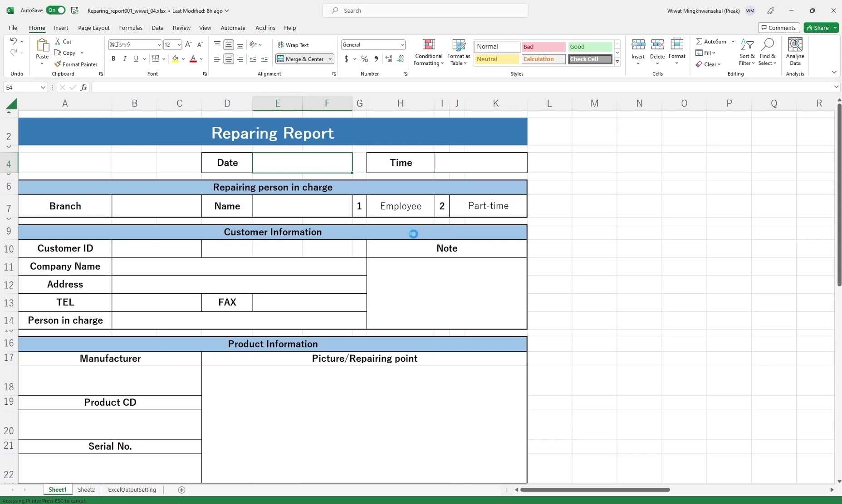This screenshot has height=504, width=842.
Task: Open the Comments pane button
Action: (x=778, y=28)
